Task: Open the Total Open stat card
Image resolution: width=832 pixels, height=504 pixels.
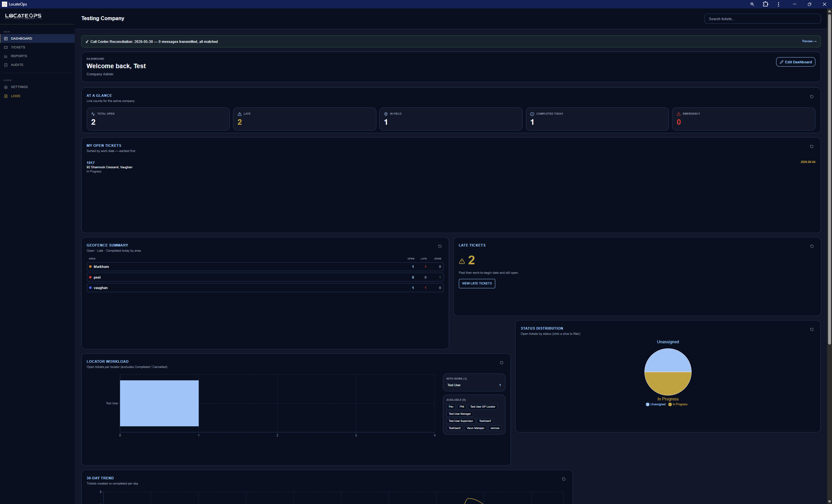Action: click(x=158, y=119)
